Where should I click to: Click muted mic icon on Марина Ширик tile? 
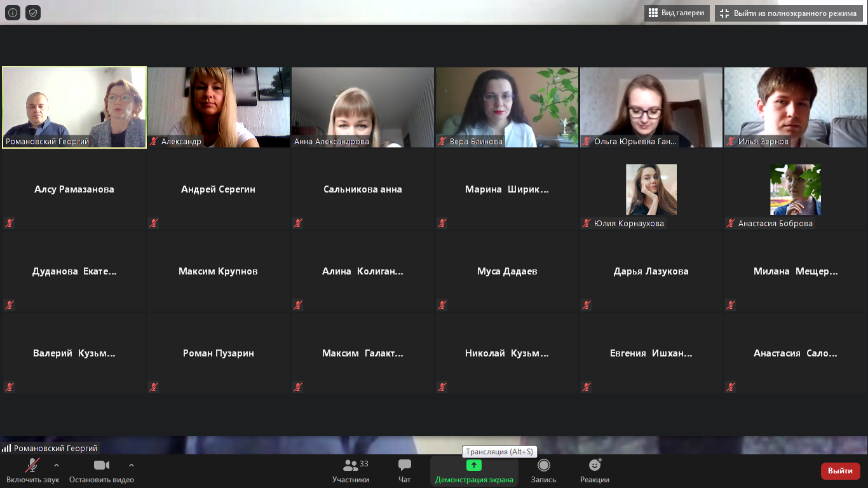click(x=442, y=223)
